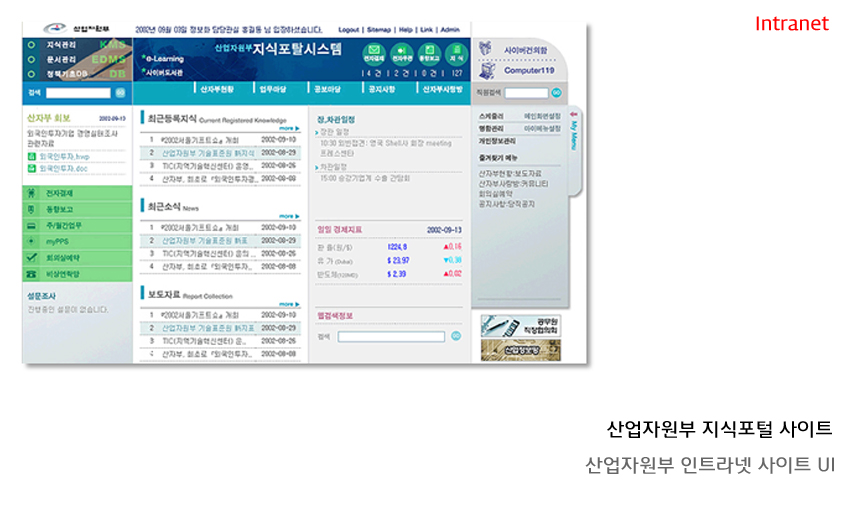Screen dimensions: 853x505
Task: Click the $ 2.39 semiconductor price
Action: point(397,274)
